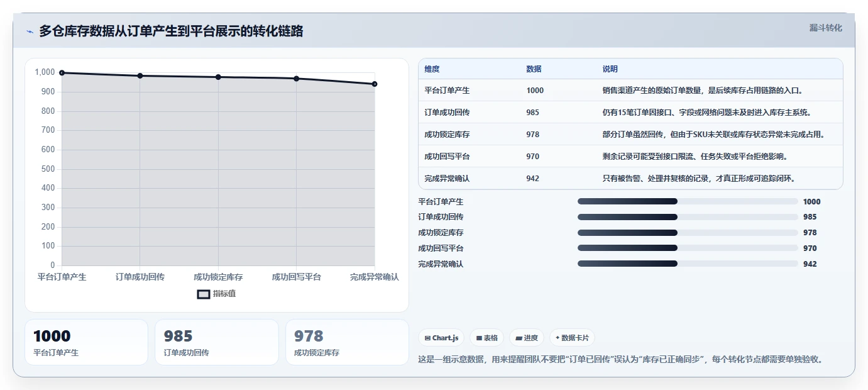Image resolution: width=868 pixels, height=390 pixels.
Task: Click the 平台订单产生 progress bar
Action: 688,201
